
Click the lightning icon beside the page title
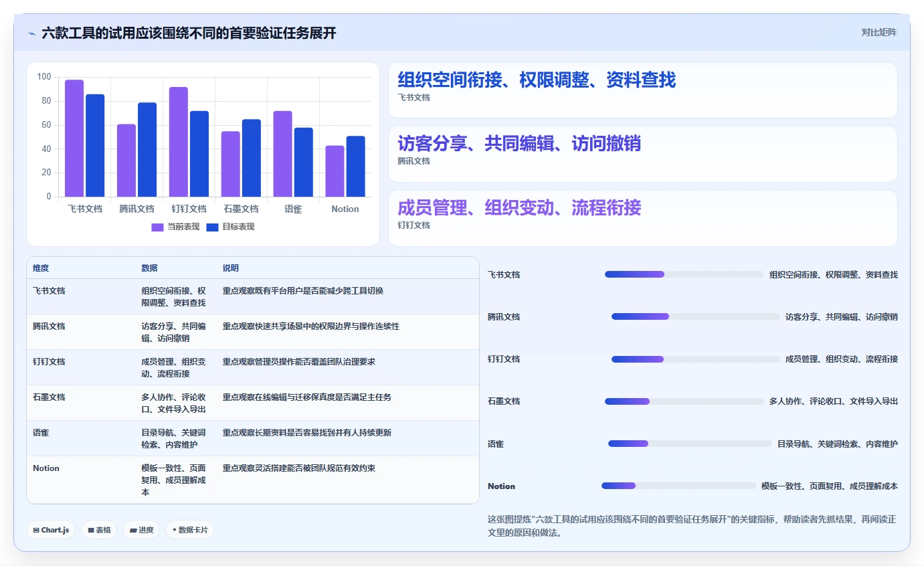pos(31,33)
